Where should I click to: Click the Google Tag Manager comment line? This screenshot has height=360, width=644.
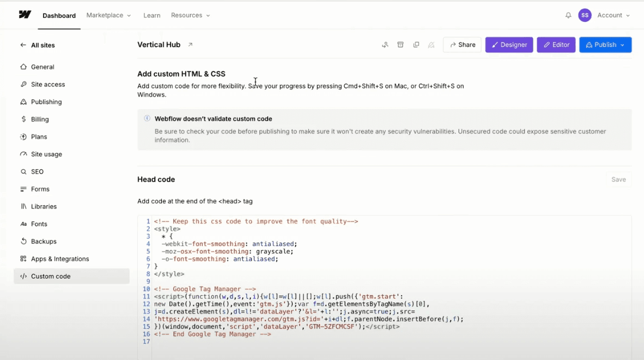[205, 289]
